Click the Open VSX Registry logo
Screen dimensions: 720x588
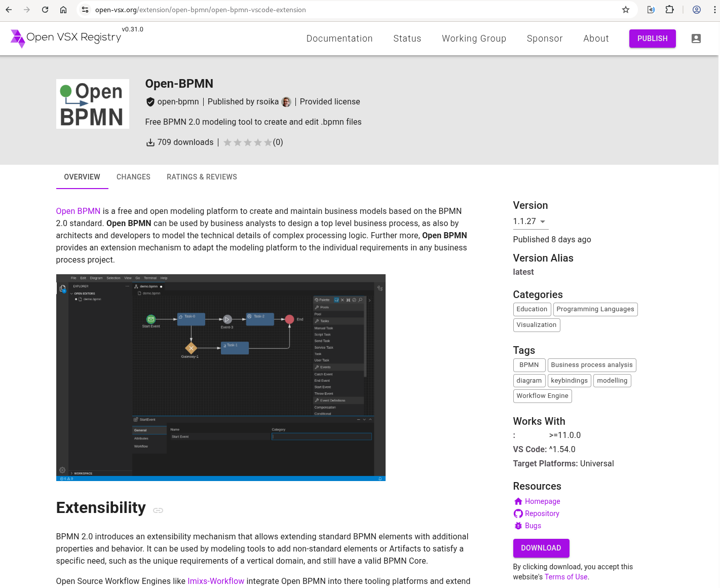(x=66, y=38)
